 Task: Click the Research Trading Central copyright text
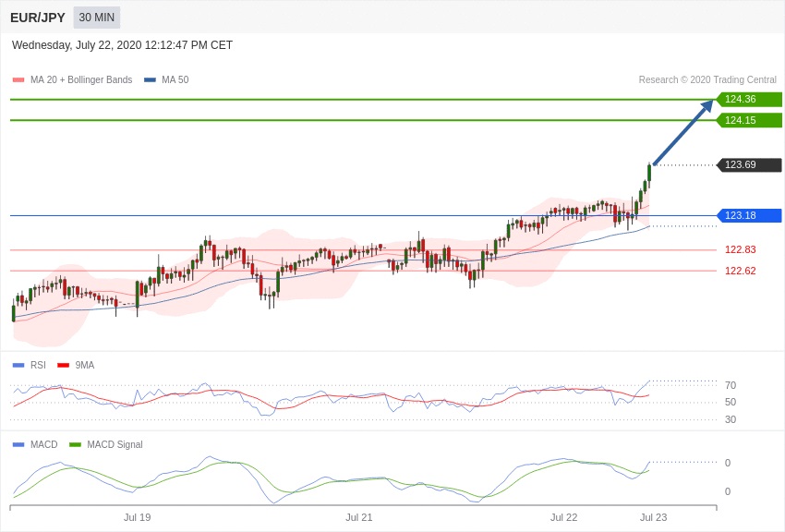707,80
